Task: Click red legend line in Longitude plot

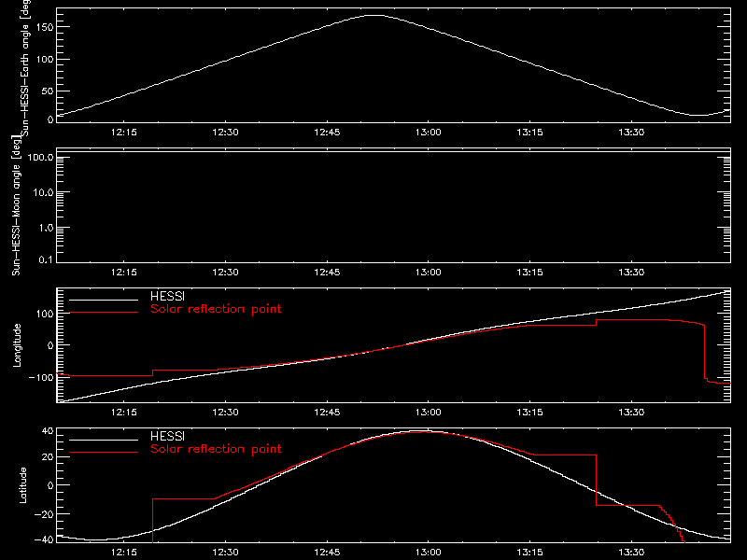Action: pyautogui.click(x=104, y=313)
